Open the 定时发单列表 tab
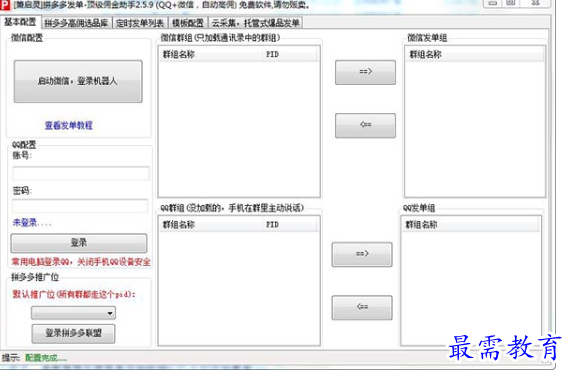 click(140, 23)
